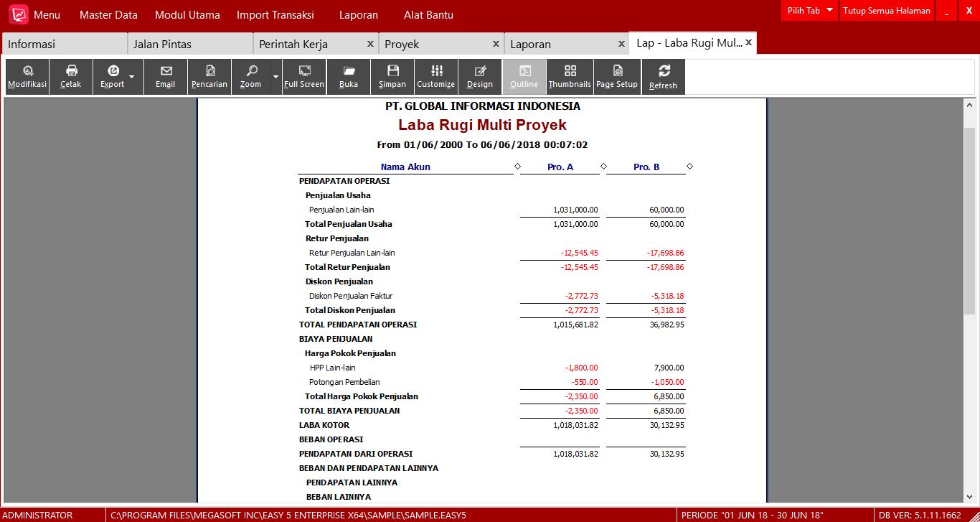Image resolution: width=980 pixels, height=522 pixels.
Task: Expand the Export dropdown arrow
Action: [x=132, y=76]
